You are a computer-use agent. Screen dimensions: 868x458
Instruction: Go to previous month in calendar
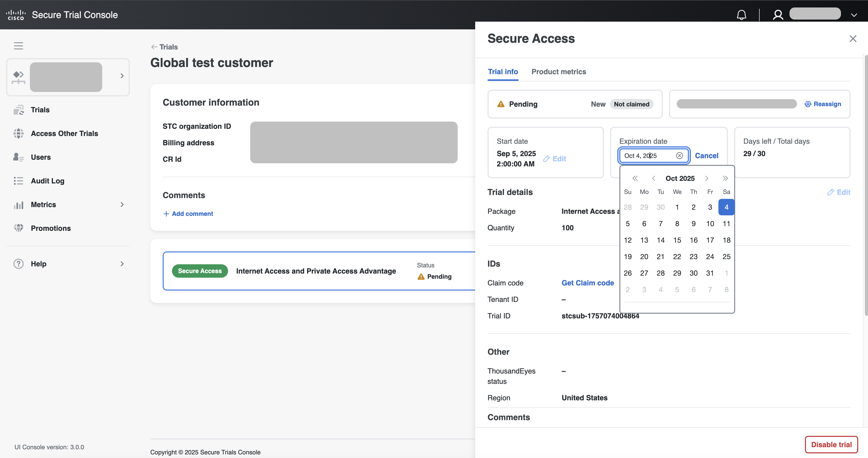653,178
